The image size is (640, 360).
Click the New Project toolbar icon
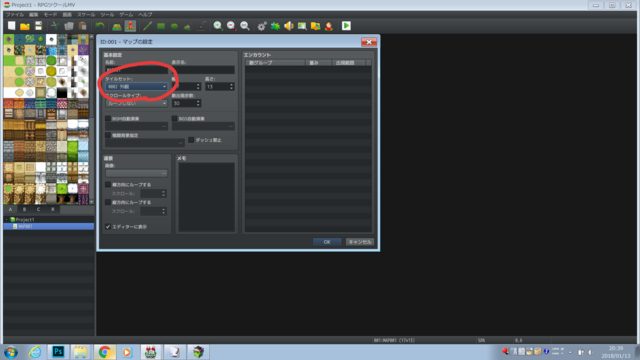click(x=11, y=26)
